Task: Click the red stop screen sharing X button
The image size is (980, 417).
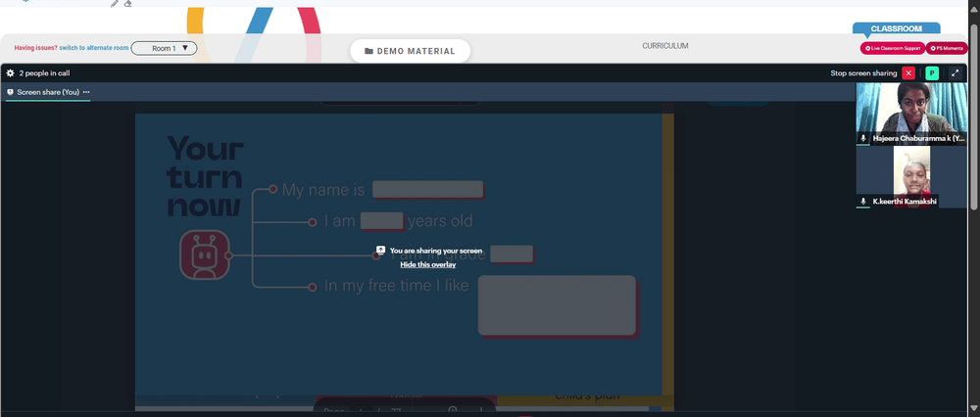Action: click(908, 73)
